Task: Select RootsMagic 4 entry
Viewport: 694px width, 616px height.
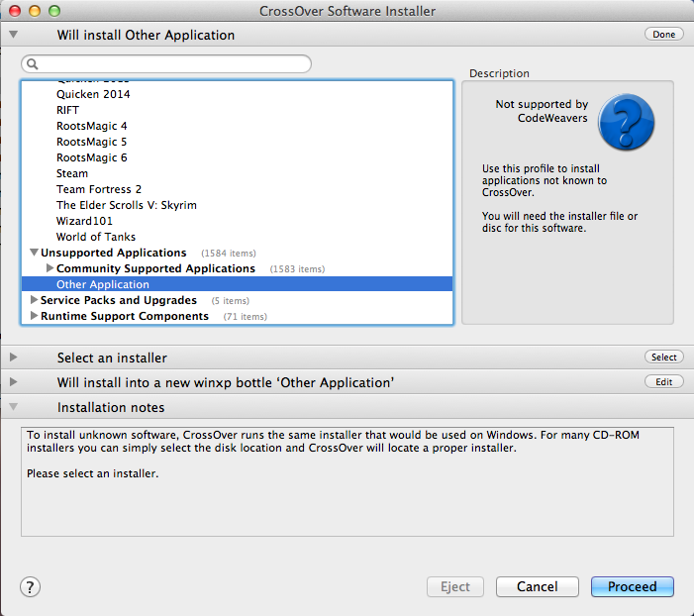Action: point(92,126)
